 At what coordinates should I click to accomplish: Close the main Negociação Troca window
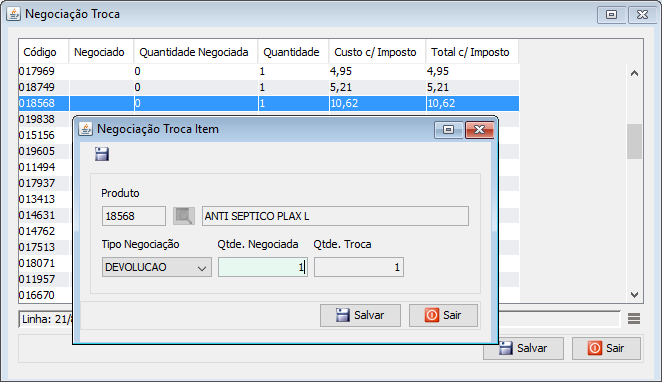click(643, 15)
